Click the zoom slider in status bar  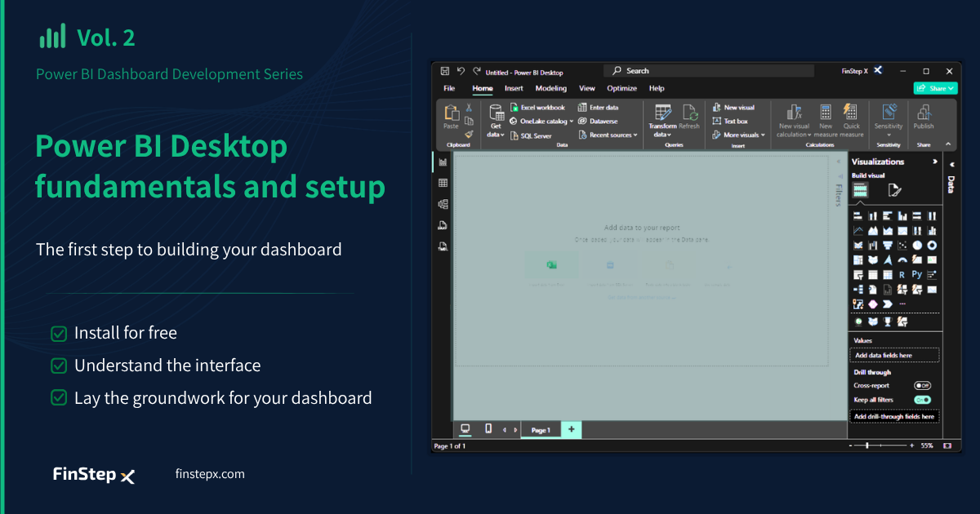click(880, 446)
